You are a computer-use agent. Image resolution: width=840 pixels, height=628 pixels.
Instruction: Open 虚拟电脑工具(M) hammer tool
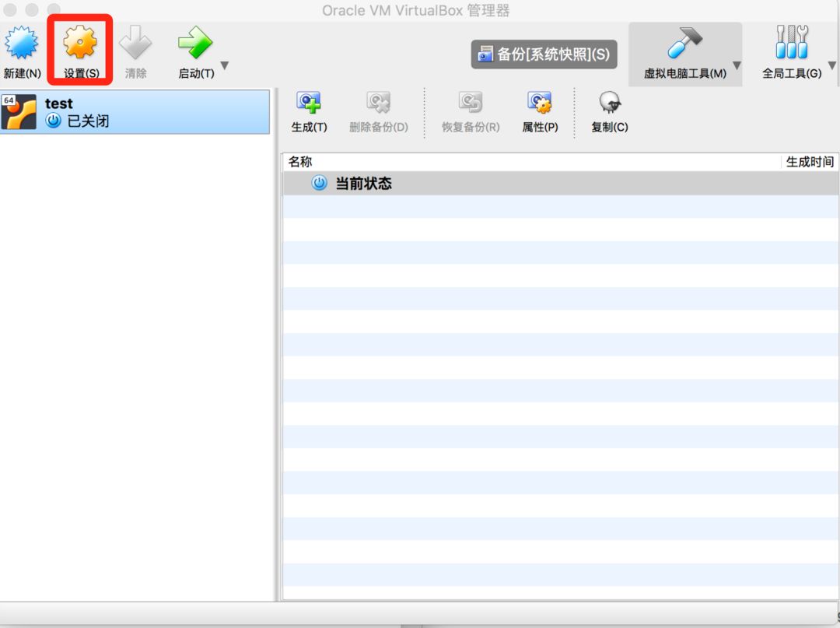tap(684, 42)
